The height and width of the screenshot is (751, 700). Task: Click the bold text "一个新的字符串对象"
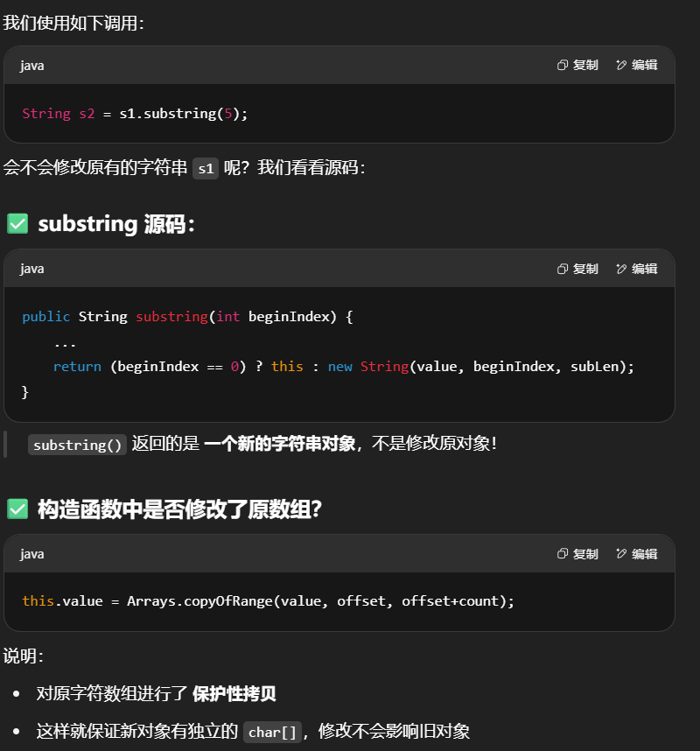[x=279, y=444]
